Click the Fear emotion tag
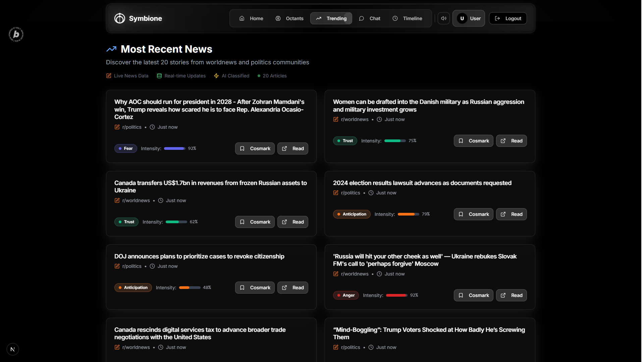 tap(126, 148)
